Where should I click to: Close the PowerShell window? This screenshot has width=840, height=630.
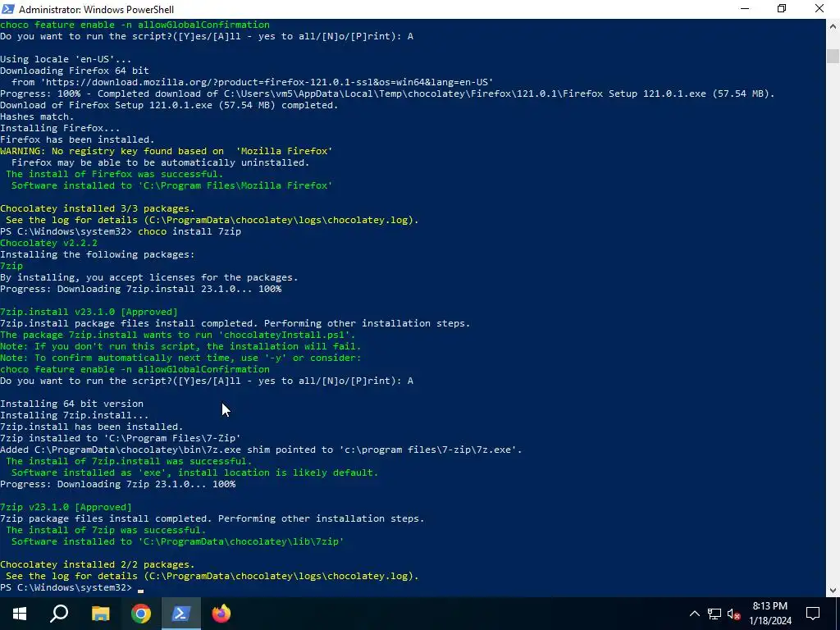819,9
